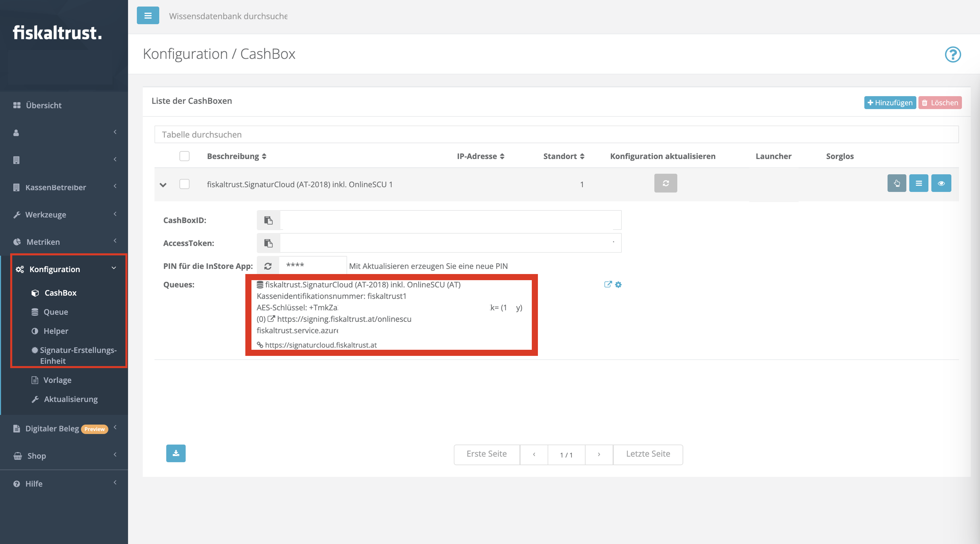The width and height of the screenshot is (980, 544).
Task: Click the CashBoxID value field
Action: click(x=451, y=220)
